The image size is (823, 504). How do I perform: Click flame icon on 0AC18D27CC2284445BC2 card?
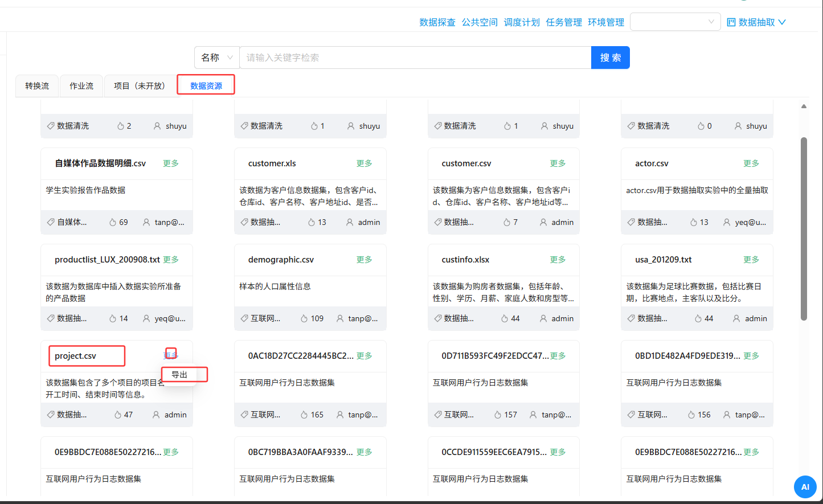click(x=304, y=415)
